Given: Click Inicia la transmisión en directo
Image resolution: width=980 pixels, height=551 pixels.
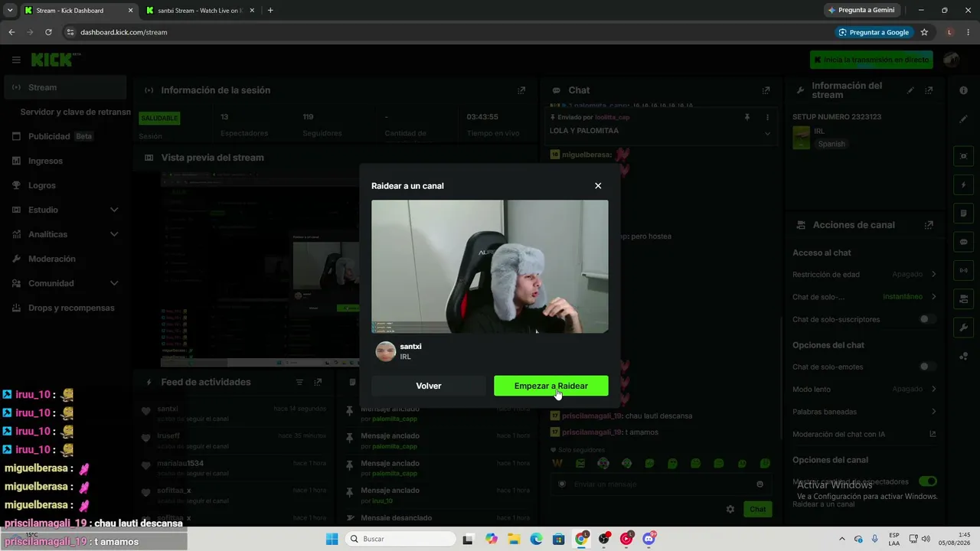Looking at the screenshot, I should [x=871, y=60].
